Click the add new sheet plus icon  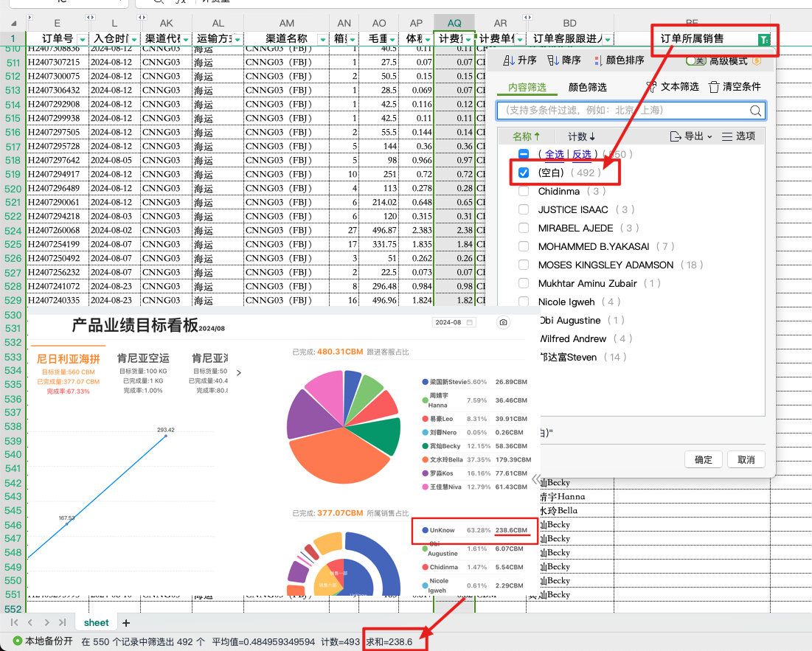tap(126, 623)
